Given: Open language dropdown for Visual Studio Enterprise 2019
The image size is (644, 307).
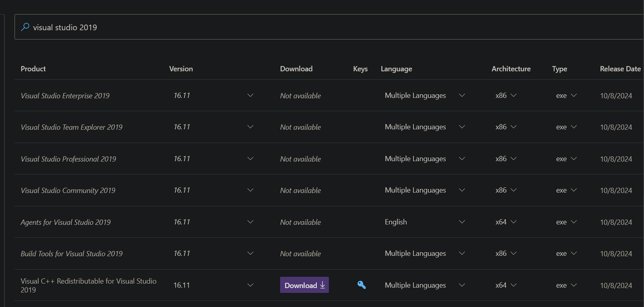Looking at the screenshot, I should point(425,95).
